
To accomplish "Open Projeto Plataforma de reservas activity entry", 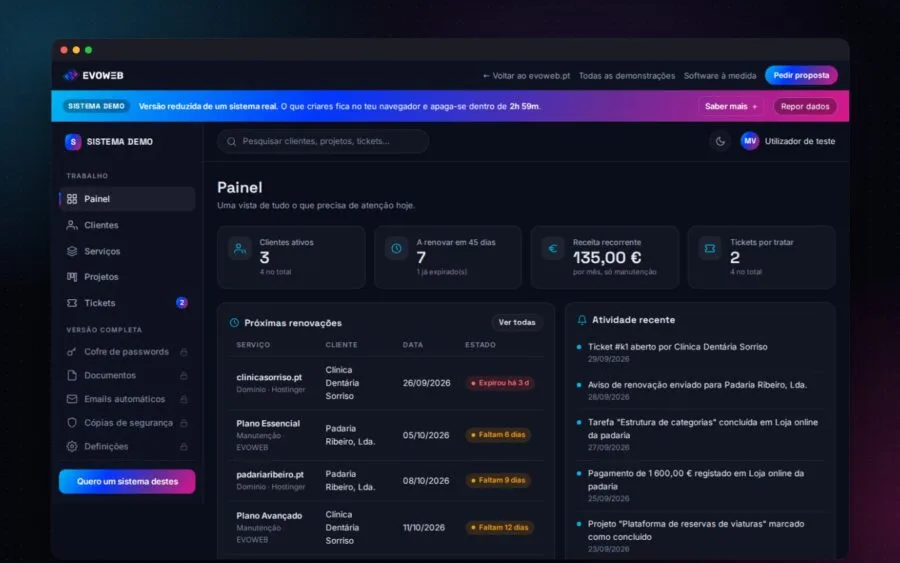I will point(700,536).
